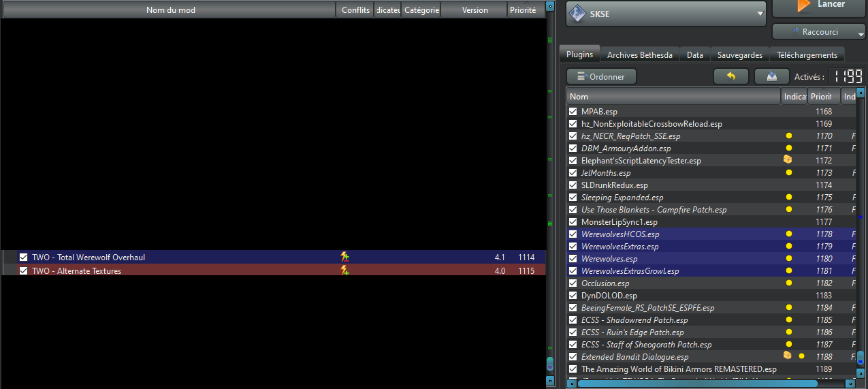868x389 pixels.
Task: Open the Archives Bethesda tab
Action: click(x=640, y=55)
